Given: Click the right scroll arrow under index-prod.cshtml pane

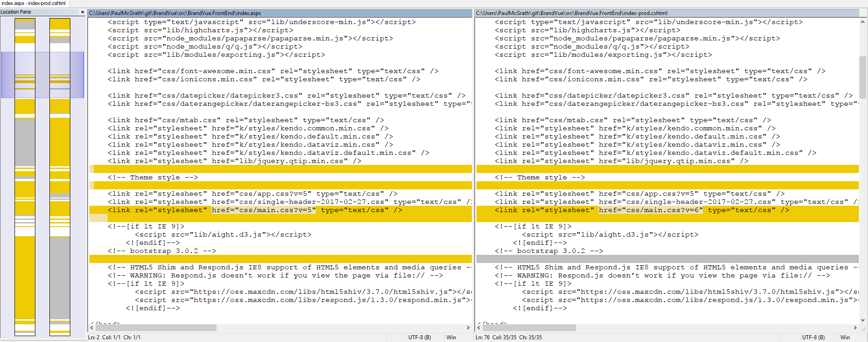Looking at the screenshot, I should 855,327.
